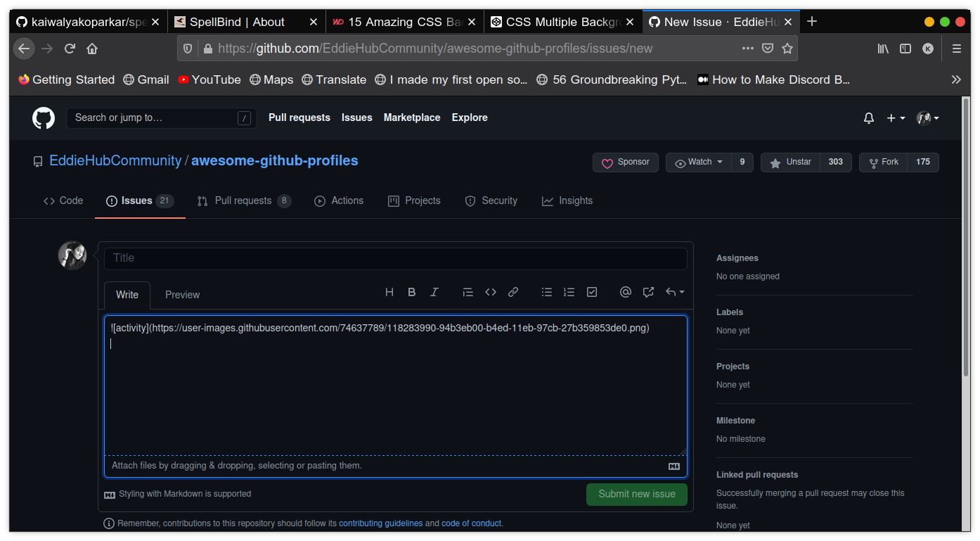Insert code formatting icon
This screenshot has width=980, height=541.
[x=491, y=292]
